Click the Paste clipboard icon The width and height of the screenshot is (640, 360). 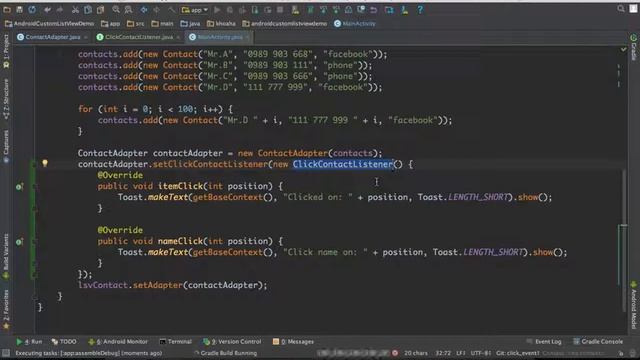100,9
